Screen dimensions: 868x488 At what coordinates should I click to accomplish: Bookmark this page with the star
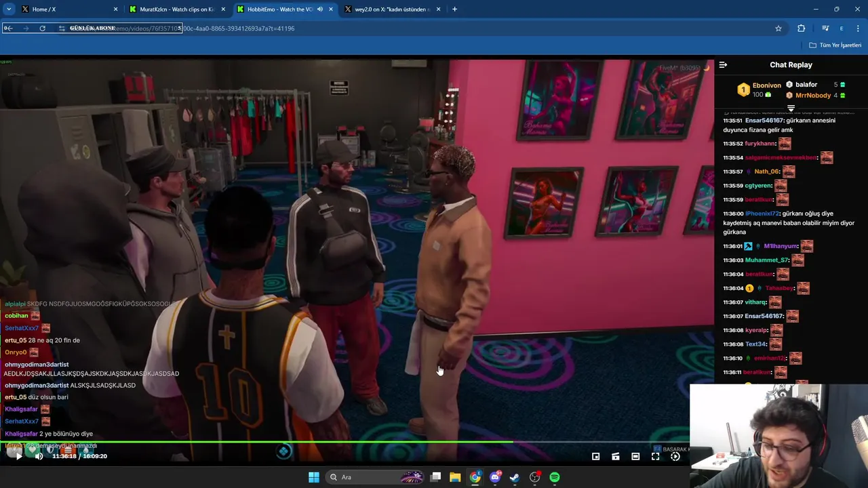[778, 28]
